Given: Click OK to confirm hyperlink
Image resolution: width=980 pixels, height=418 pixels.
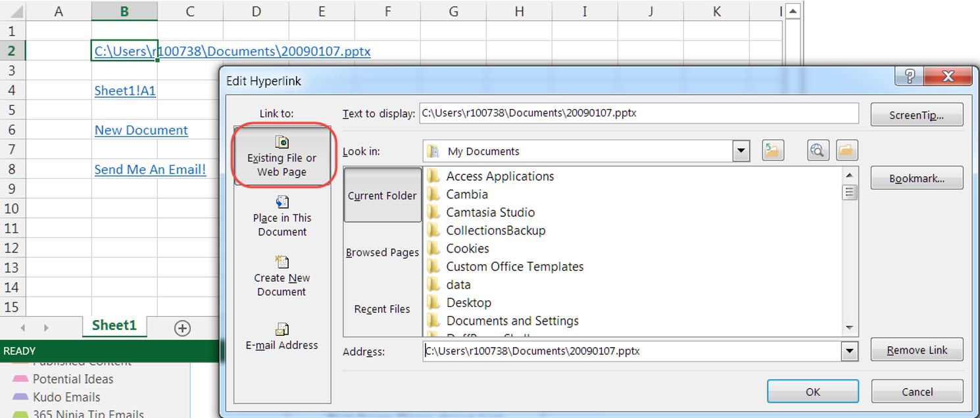Looking at the screenshot, I should coord(812,392).
